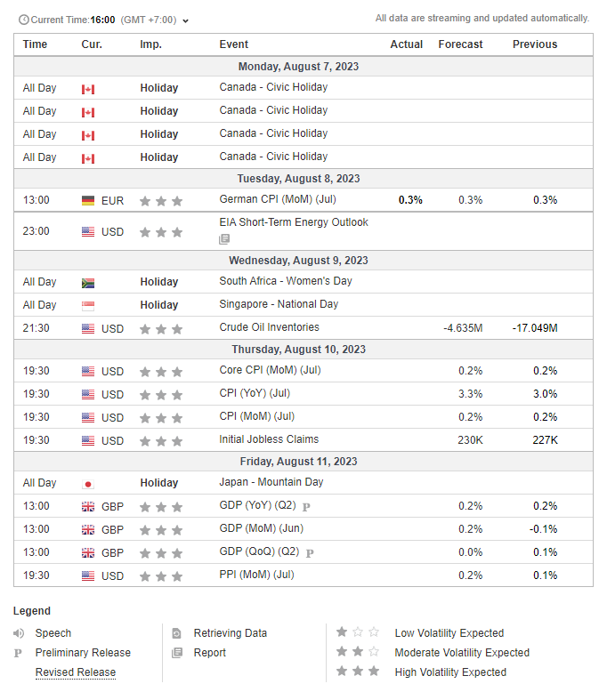
Task: Click the clock icon beside Current Time
Action: 24,20
